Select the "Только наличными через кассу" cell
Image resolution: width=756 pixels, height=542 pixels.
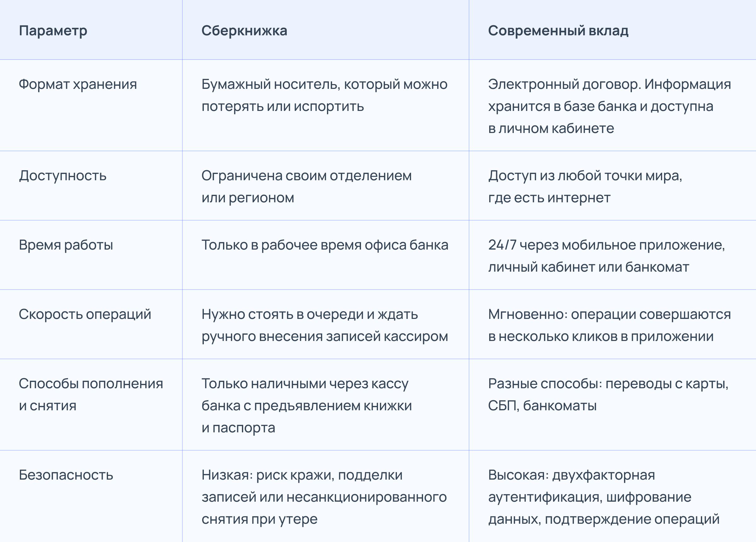click(x=306, y=406)
